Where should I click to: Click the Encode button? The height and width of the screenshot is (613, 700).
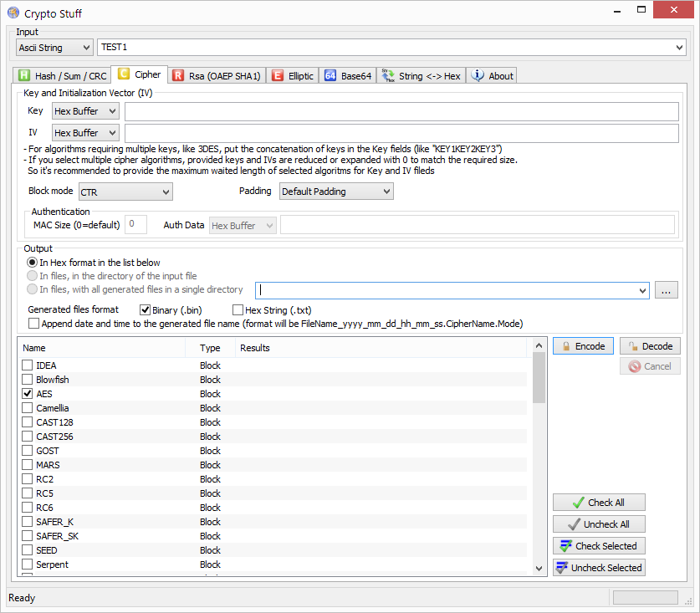(x=583, y=346)
